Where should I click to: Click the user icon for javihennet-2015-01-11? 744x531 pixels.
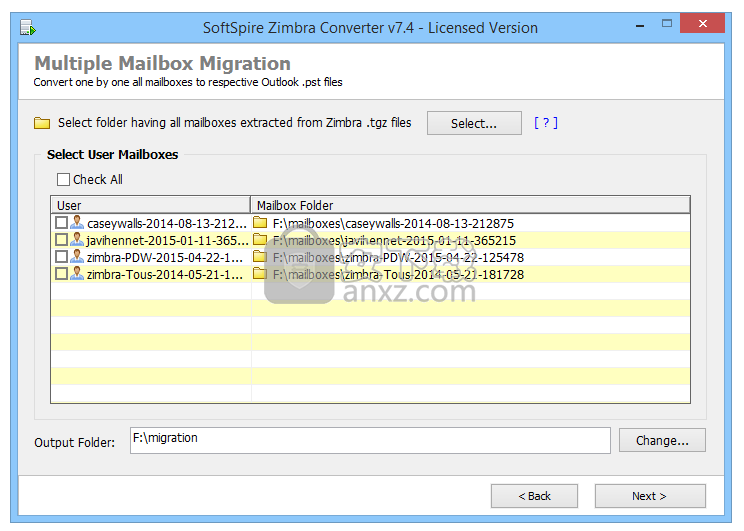[77, 240]
